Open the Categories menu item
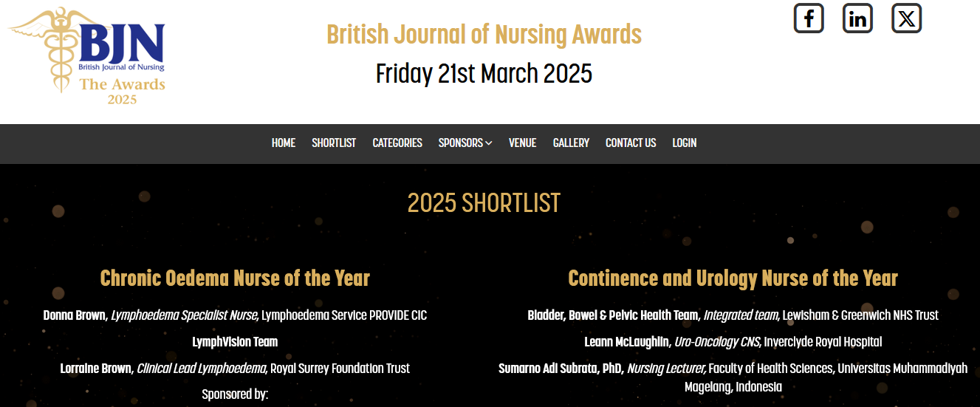 pos(397,143)
